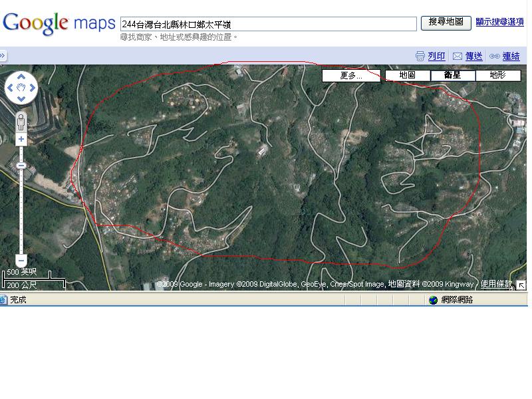Image resolution: width=532 pixels, height=399 pixels.
Task: Expand the left side panel with the chevron
Action: (x=3, y=57)
